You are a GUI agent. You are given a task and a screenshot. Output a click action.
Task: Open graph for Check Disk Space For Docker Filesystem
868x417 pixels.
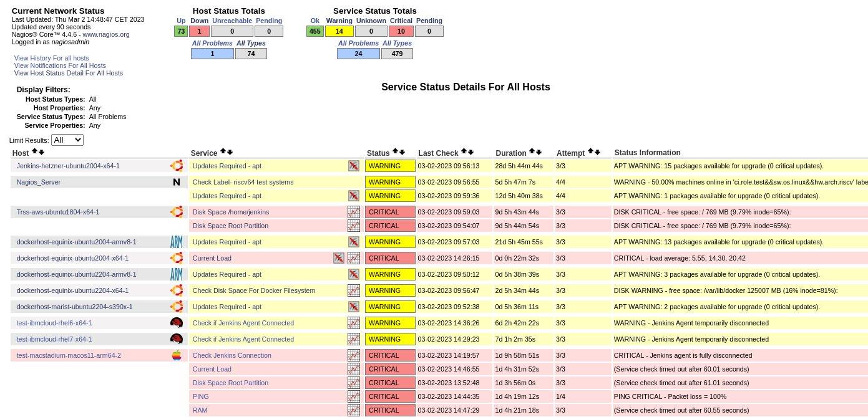click(354, 290)
